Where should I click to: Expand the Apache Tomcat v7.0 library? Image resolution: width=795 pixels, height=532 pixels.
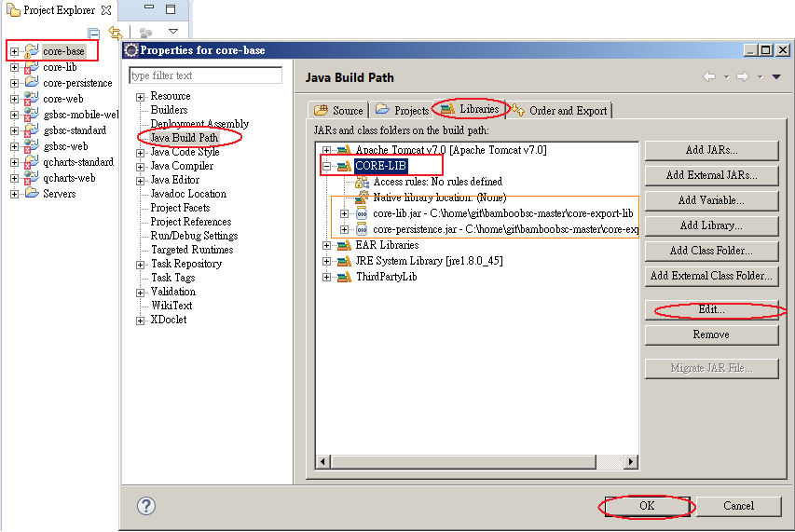[326, 150]
